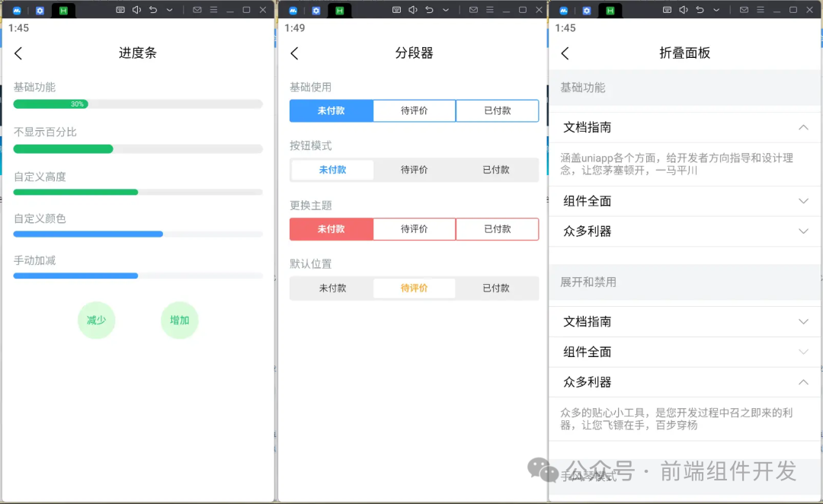Click volume icon in 折叠面板 window title bar
The image size is (823, 504).
pyautogui.click(x=684, y=10)
